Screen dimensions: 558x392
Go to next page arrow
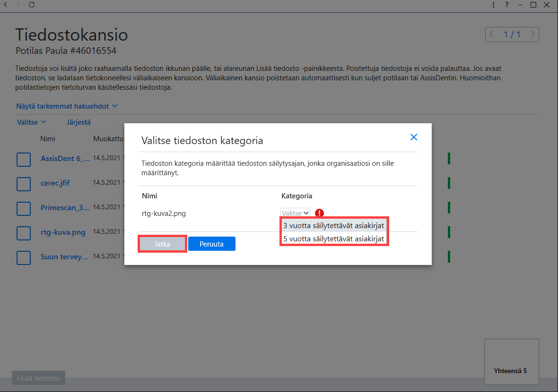(x=533, y=34)
